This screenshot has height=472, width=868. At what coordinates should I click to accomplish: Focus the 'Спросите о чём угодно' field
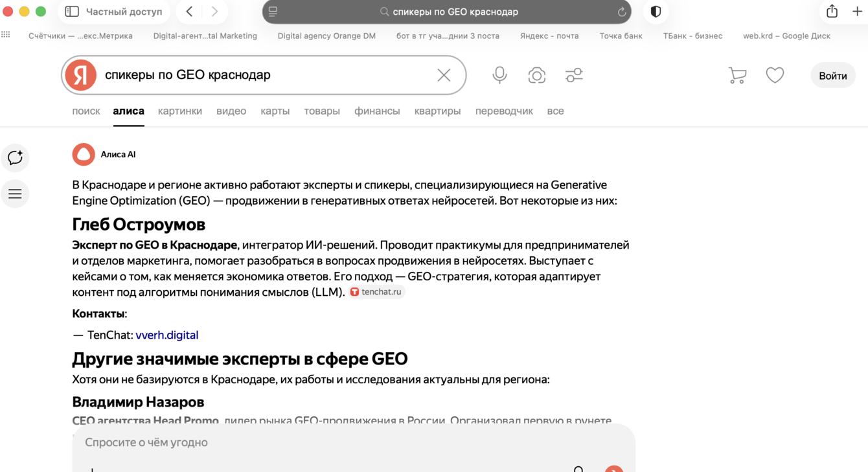[324, 442]
